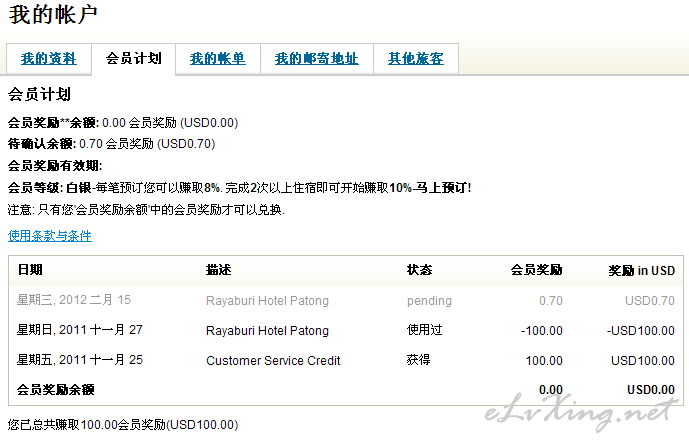Viewport: 689px width, 445px height.
Task: Click the 获得 status cell
Action: (x=418, y=360)
